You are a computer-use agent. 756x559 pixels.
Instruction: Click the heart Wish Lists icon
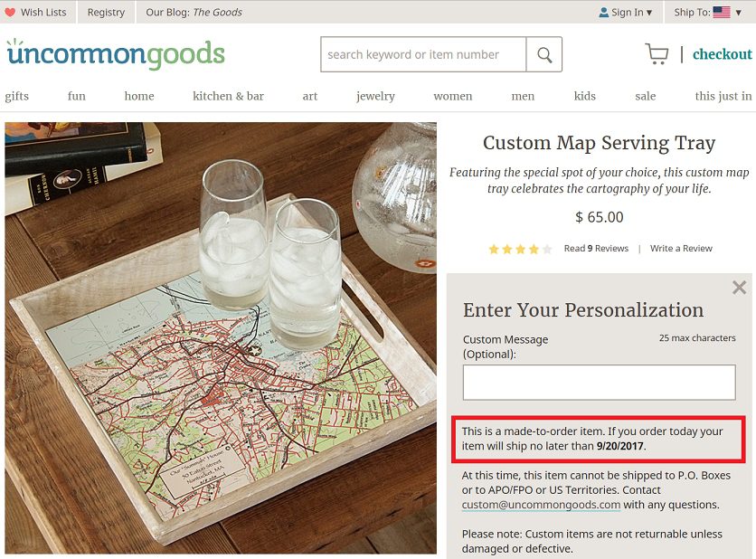pos(10,12)
